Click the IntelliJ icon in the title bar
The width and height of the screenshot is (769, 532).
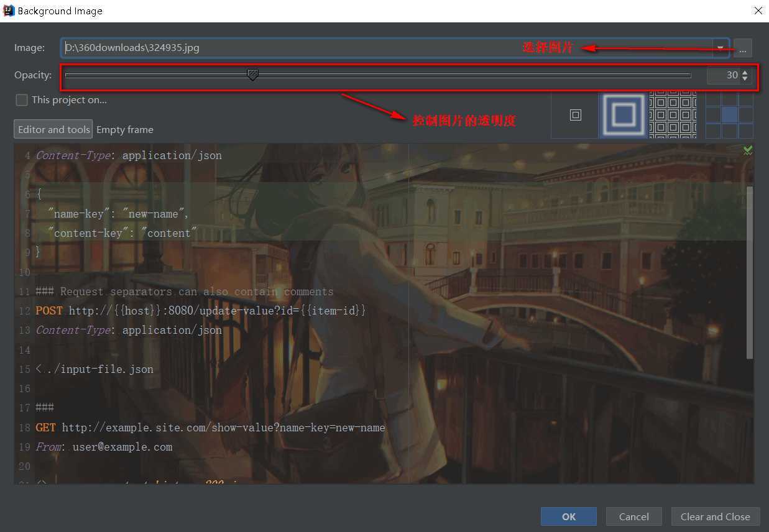coord(9,11)
